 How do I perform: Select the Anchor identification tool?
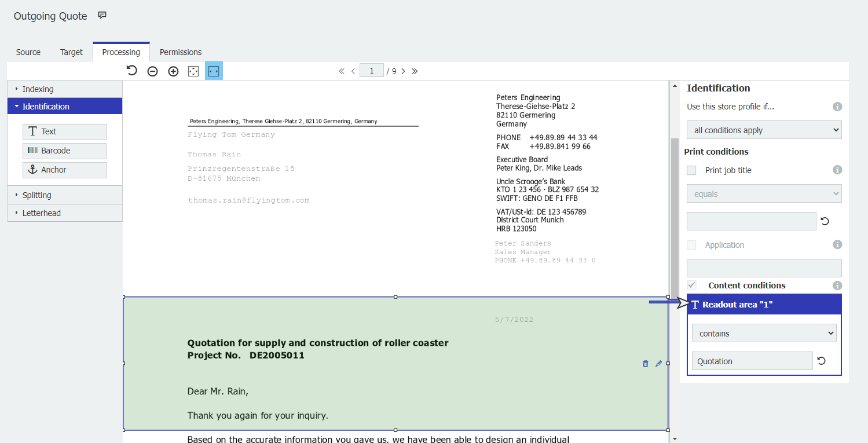click(x=64, y=170)
